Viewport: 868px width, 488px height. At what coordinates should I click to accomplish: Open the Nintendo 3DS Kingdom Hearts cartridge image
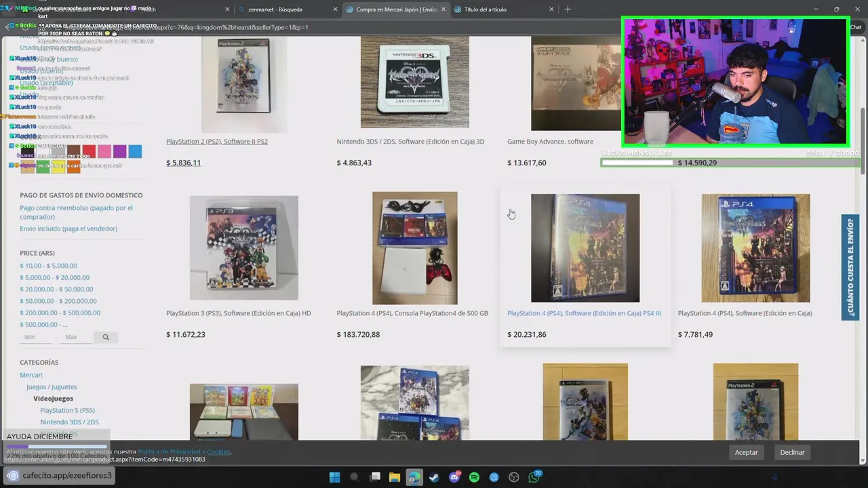point(414,82)
